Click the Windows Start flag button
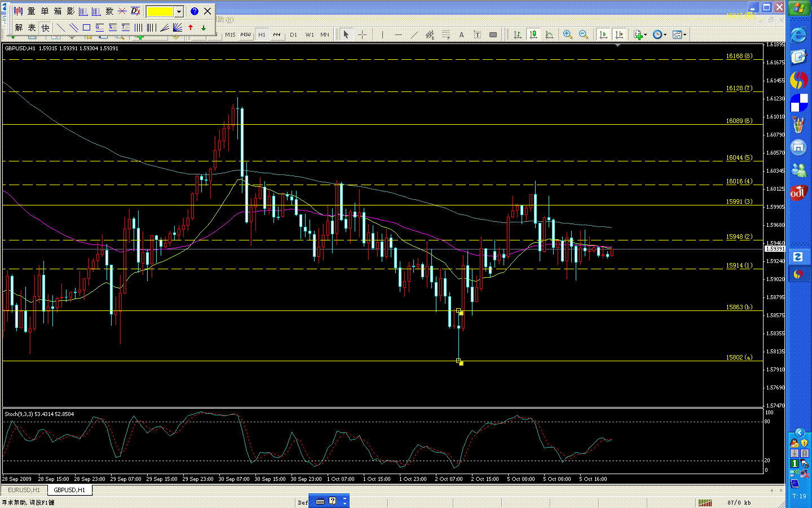 pyautogui.click(x=799, y=8)
